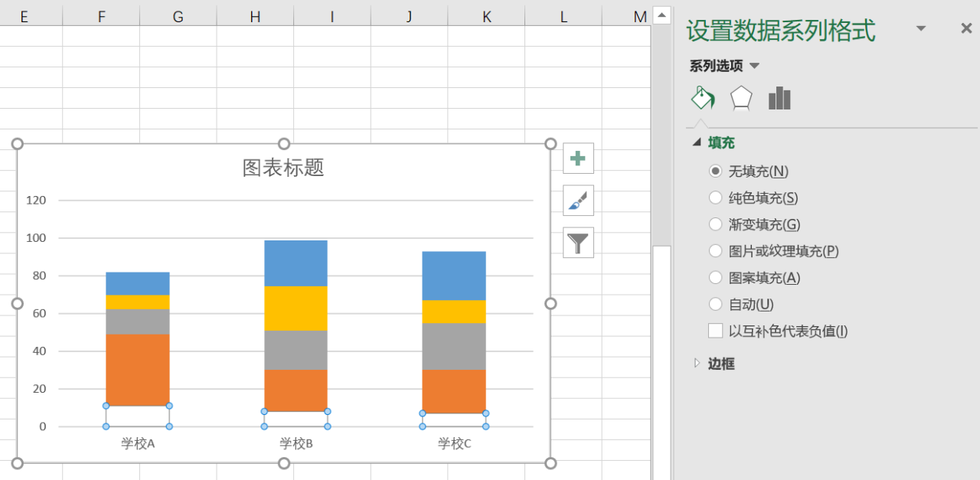Select column header G

(x=178, y=16)
